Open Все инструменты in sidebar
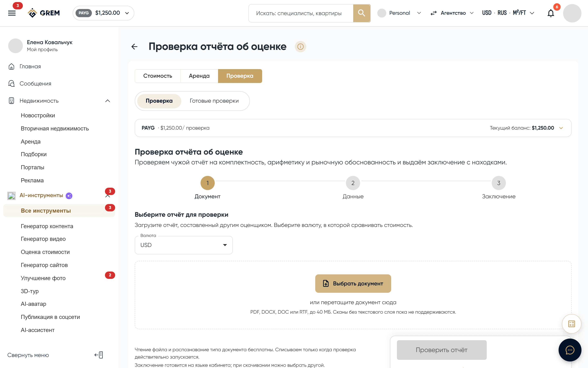Screen dimensions: 588x368 click(x=59, y=211)
